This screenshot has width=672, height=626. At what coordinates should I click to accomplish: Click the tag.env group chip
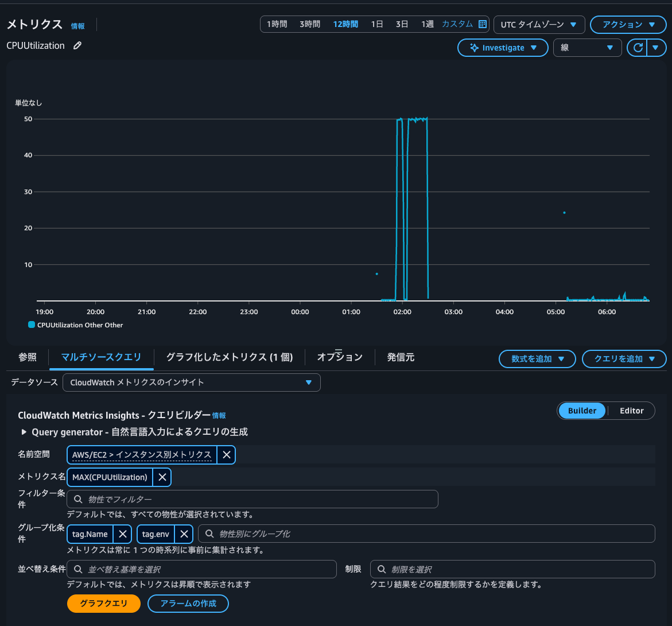[x=156, y=534]
